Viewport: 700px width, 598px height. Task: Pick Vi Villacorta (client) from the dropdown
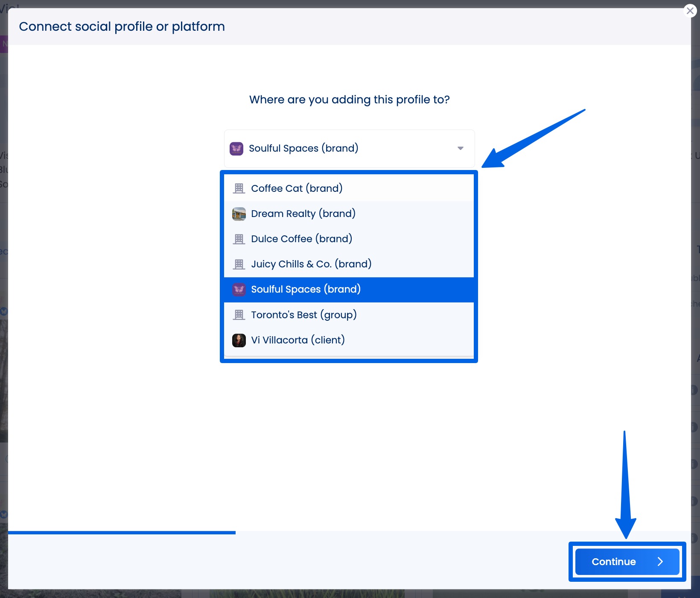point(297,340)
